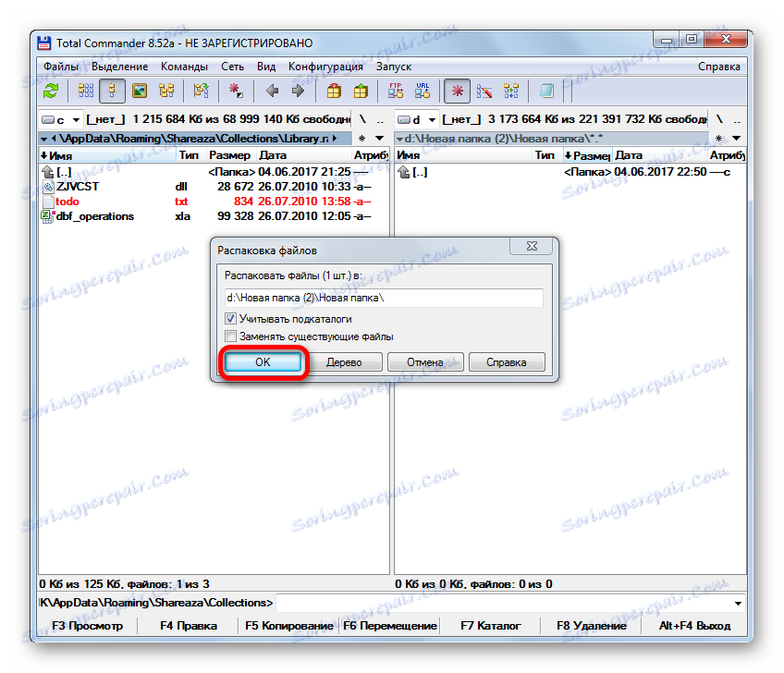Image resolution: width=784 pixels, height=673 pixels.
Task: Click the dbf_operations Excel file icon
Action: pyautogui.click(x=48, y=216)
